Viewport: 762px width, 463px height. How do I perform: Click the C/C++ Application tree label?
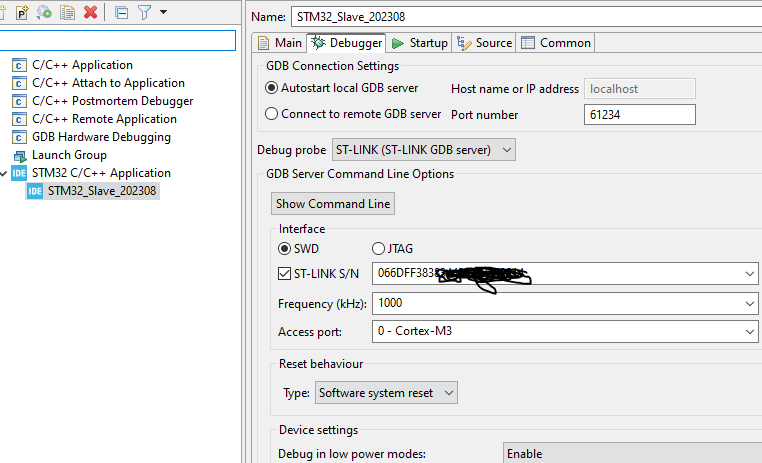(x=82, y=65)
